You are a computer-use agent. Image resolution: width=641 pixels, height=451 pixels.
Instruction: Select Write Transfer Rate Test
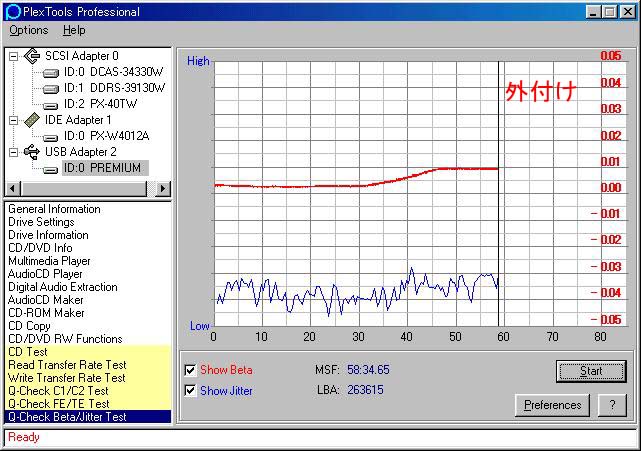click(88, 378)
